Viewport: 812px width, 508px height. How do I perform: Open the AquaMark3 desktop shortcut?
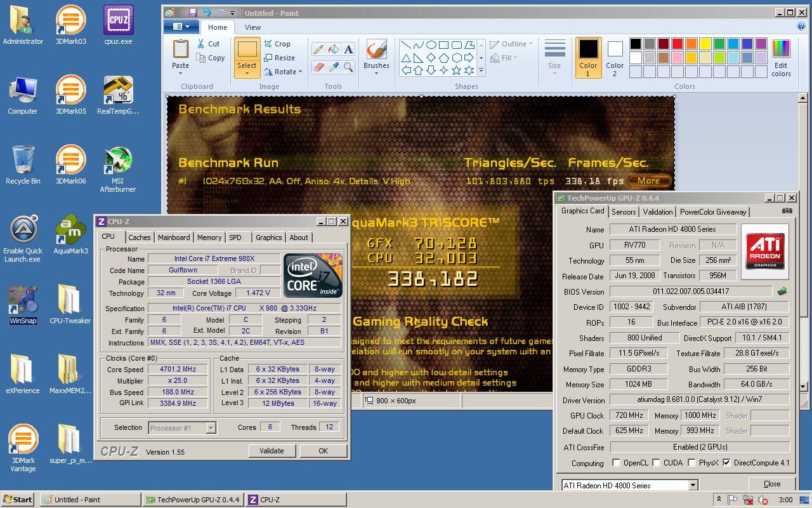coord(71,235)
